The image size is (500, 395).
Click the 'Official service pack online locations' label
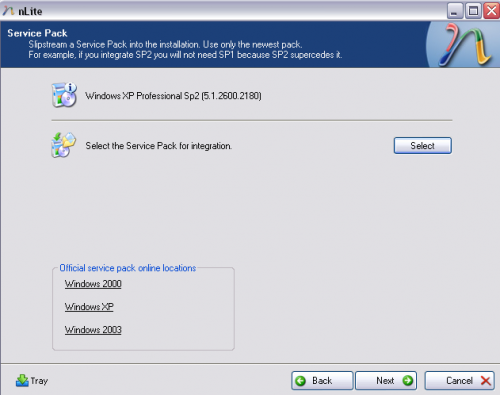[x=128, y=268]
